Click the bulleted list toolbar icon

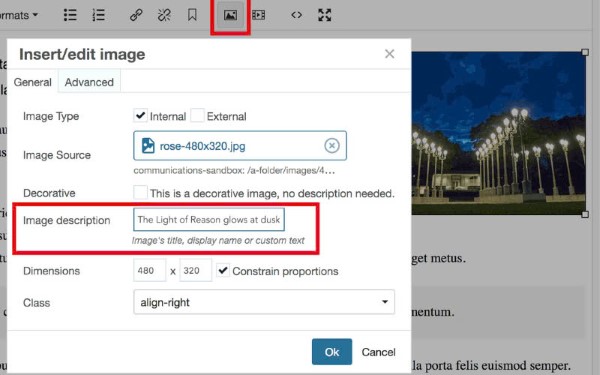click(x=70, y=15)
